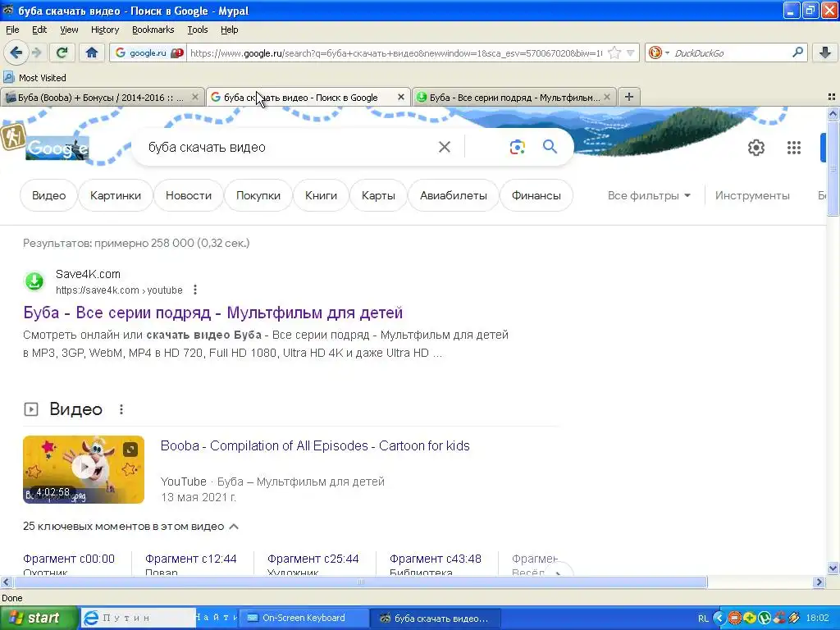
Task: Filter results by Авиабилеты
Action: click(x=453, y=195)
